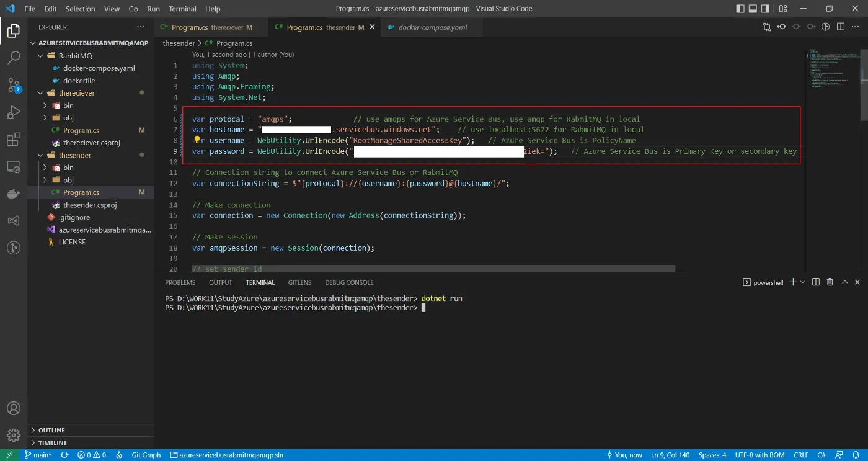
Task: Switch to Program.cs thereciever tab
Action: (211, 27)
